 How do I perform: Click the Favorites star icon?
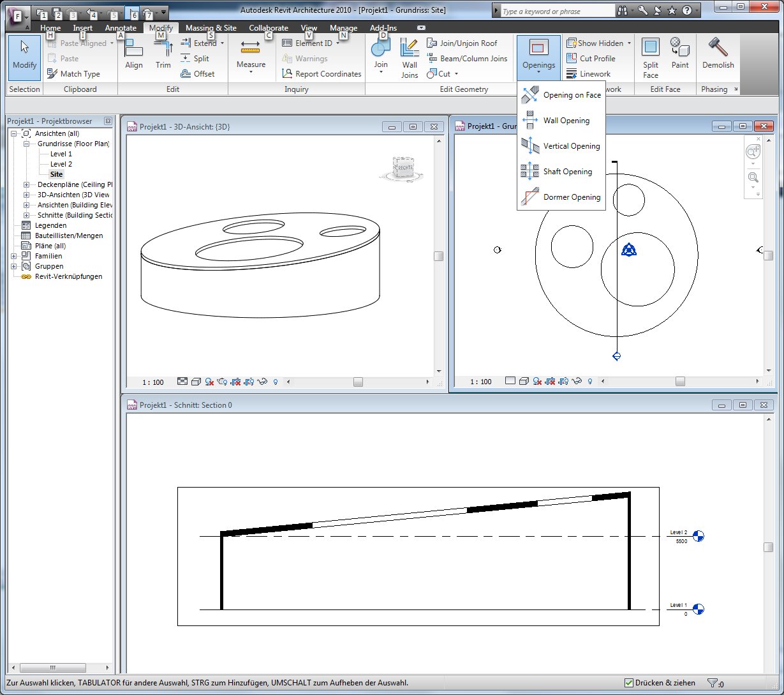(x=672, y=11)
